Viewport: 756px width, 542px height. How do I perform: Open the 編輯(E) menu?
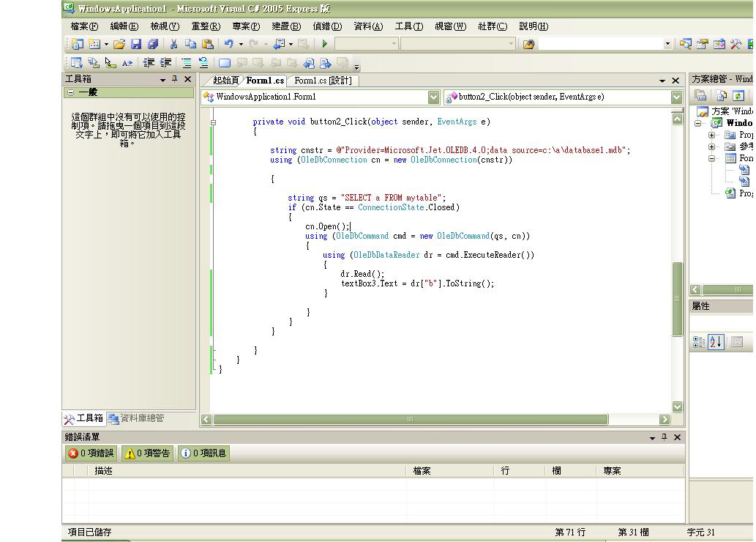pyautogui.click(x=124, y=26)
